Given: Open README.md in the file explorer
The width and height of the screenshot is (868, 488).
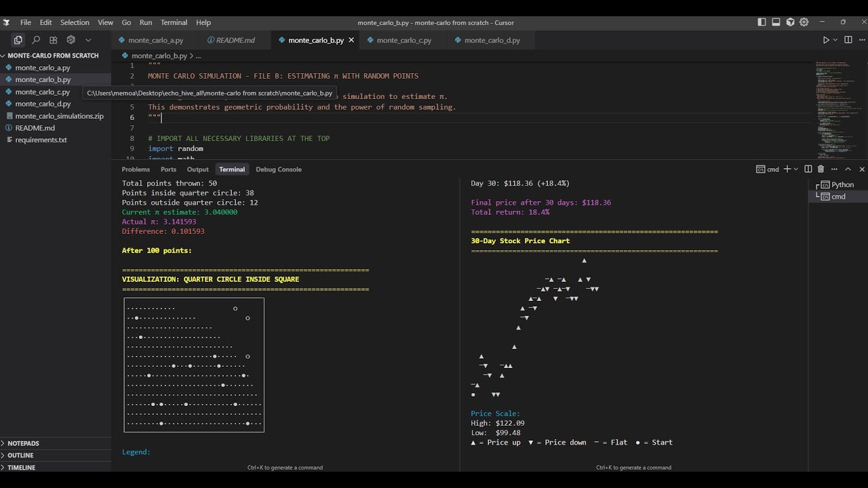Looking at the screenshot, I should click(35, 128).
